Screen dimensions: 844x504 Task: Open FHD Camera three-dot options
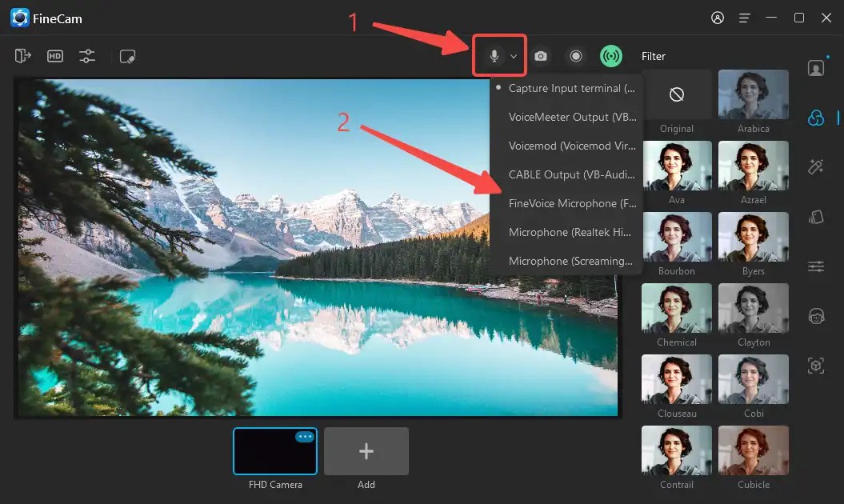305,437
